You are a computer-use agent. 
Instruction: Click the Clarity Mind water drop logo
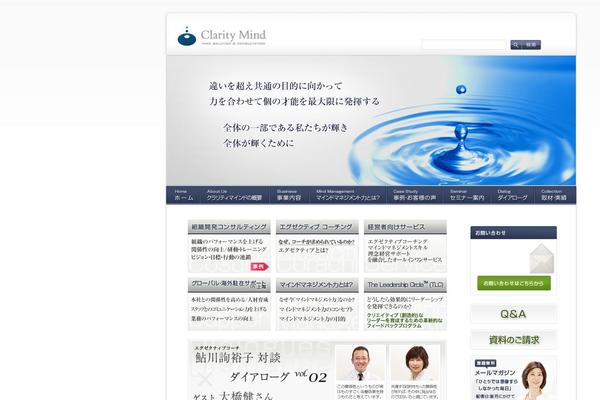pyautogui.click(x=187, y=37)
